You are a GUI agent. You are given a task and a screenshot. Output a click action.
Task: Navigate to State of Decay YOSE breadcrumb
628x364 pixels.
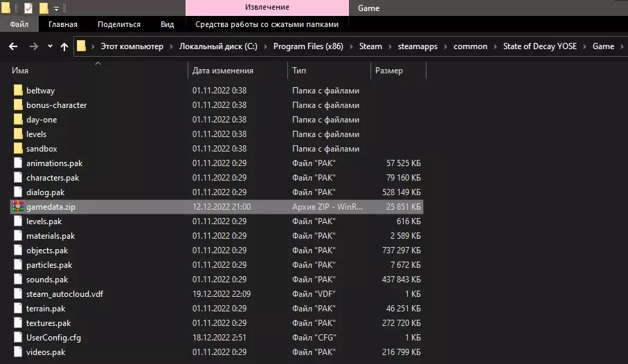(540, 46)
